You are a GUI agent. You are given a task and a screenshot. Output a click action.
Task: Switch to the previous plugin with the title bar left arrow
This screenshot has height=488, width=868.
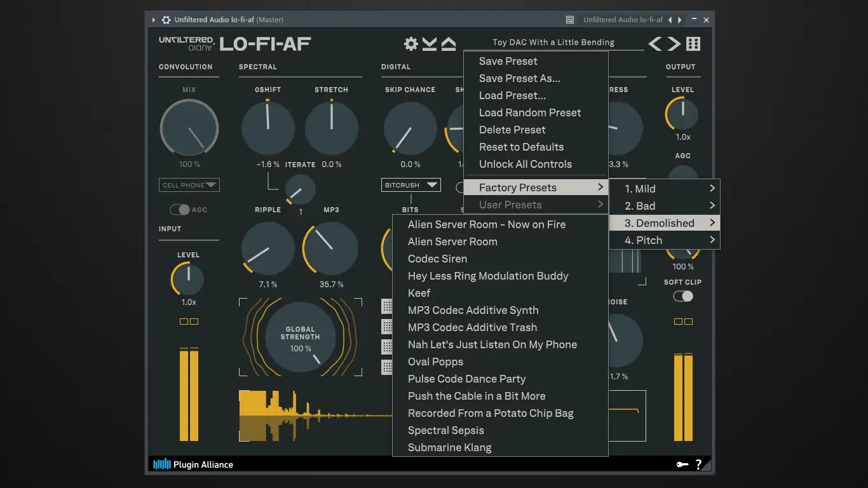670,20
